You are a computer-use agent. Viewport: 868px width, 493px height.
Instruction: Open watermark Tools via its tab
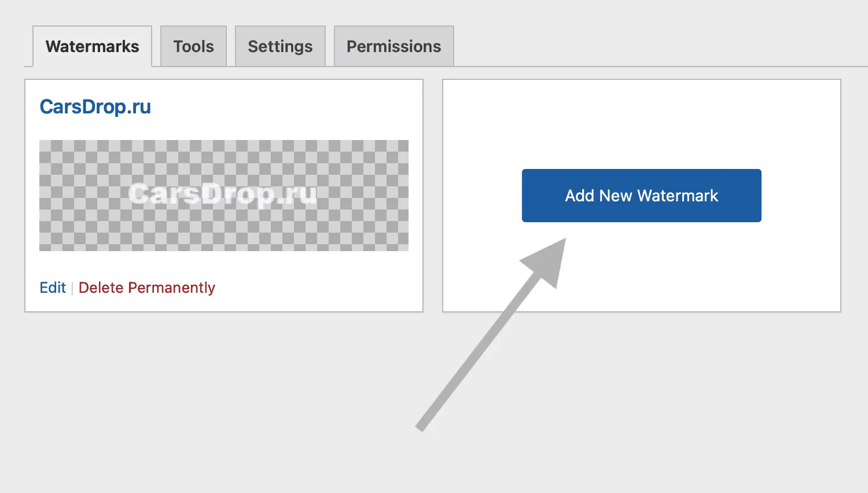click(x=193, y=46)
